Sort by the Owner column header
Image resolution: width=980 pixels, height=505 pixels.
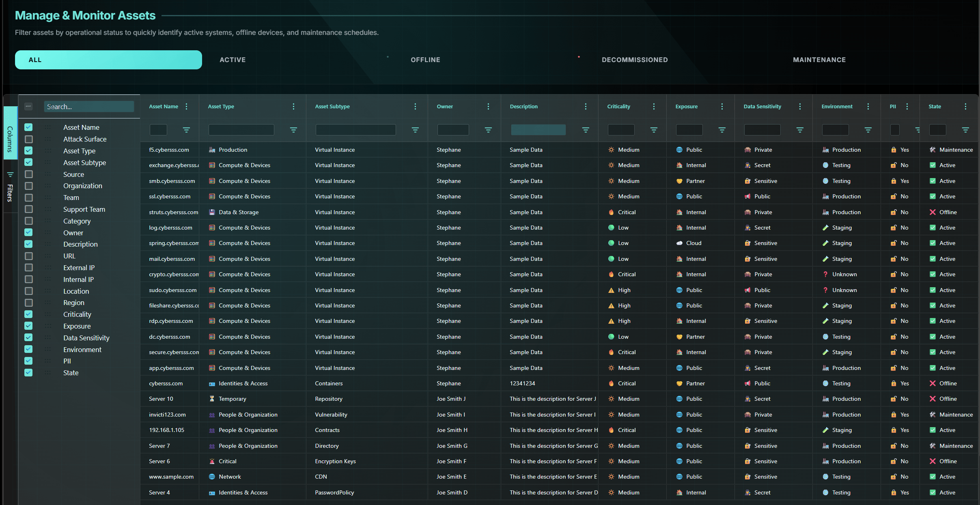coord(445,106)
